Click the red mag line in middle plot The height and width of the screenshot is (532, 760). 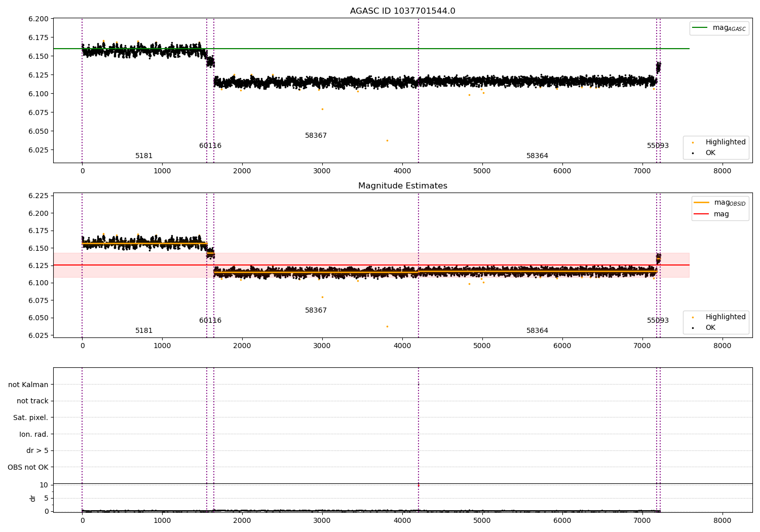coord(371,265)
